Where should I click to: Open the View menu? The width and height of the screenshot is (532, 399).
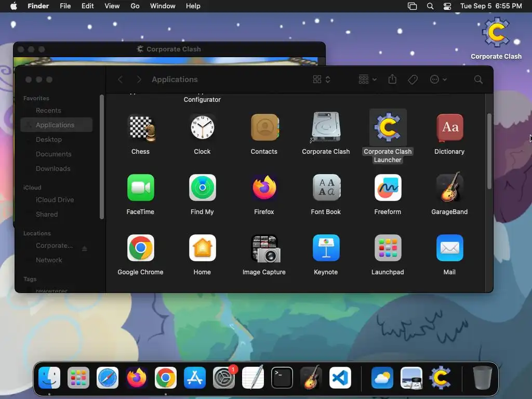[x=112, y=6]
